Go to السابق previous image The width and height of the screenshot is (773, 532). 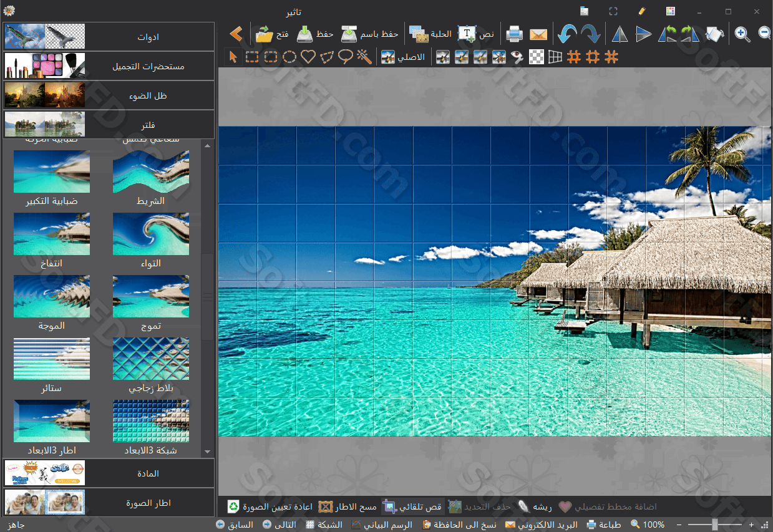click(x=235, y=525)
